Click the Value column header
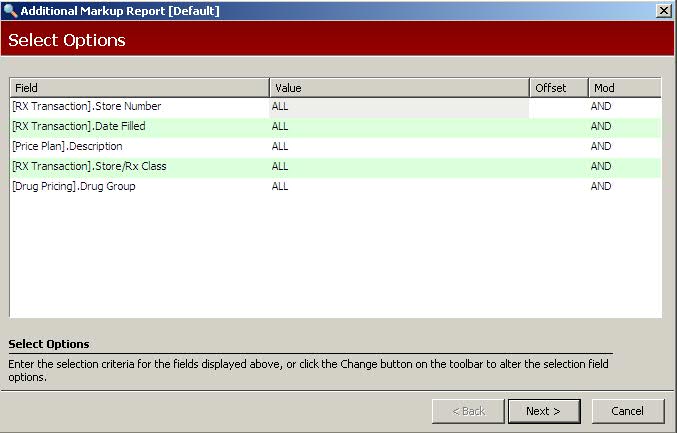This screenshot has width=677, height=433. tap(399, 88)
